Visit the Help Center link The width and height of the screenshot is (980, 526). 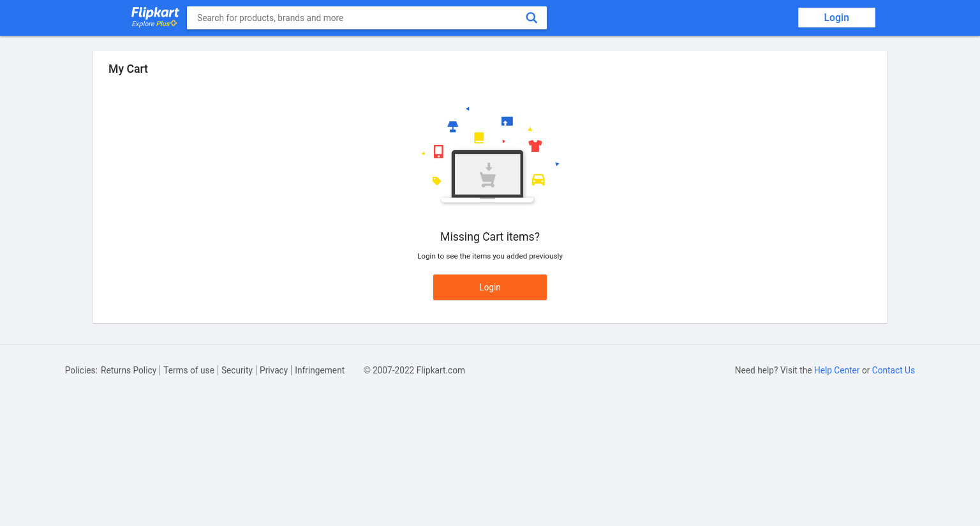click(836, 370)
